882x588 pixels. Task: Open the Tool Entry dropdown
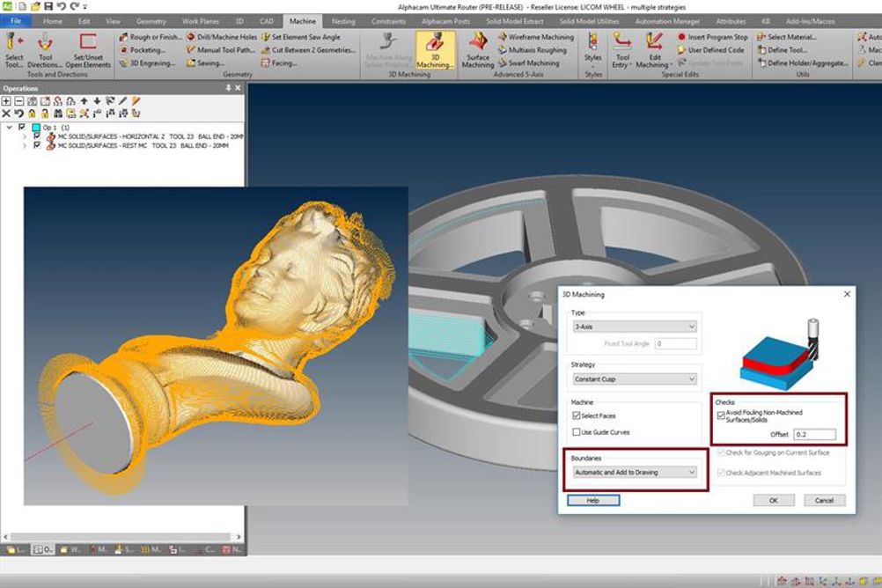point(622,50)
